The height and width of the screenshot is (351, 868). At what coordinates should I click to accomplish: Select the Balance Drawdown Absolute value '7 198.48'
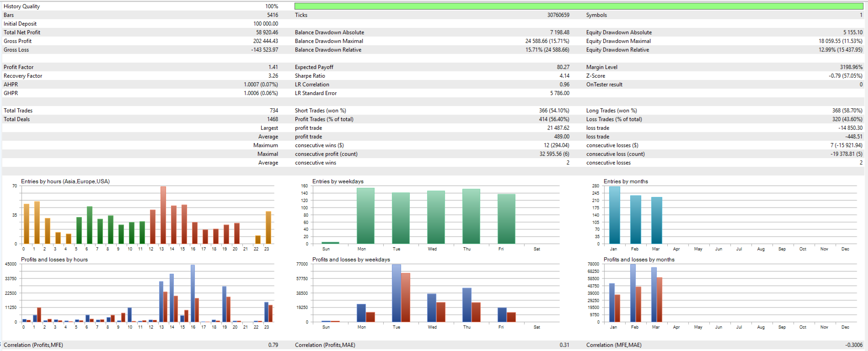click(x=560, y=32)
